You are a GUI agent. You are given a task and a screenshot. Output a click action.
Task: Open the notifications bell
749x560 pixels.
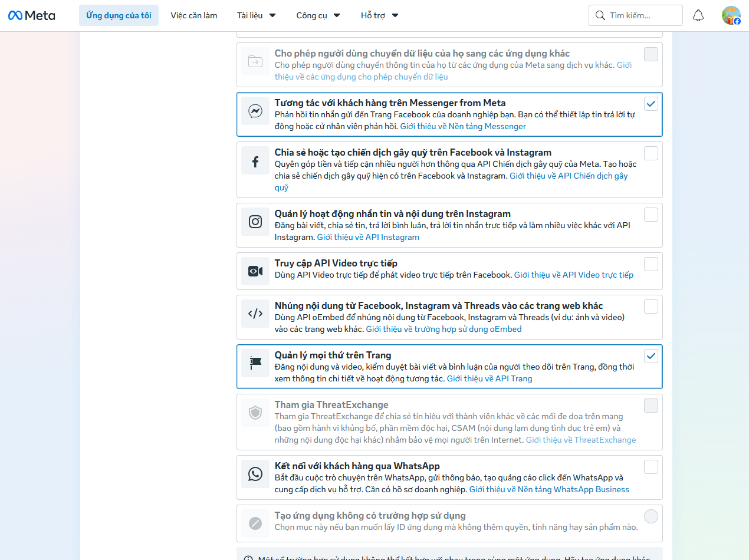(x=698, y=15)
